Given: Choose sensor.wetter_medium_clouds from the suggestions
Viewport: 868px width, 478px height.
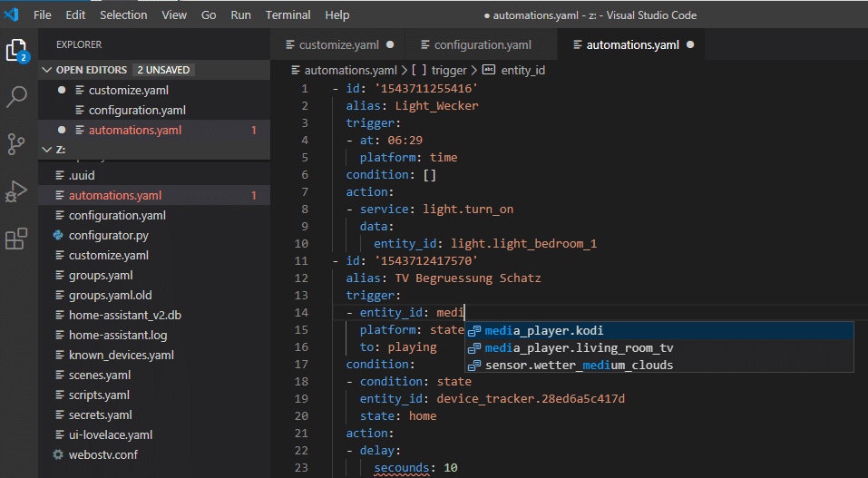Looking at the screenshot, I should [x=658, y=365].
